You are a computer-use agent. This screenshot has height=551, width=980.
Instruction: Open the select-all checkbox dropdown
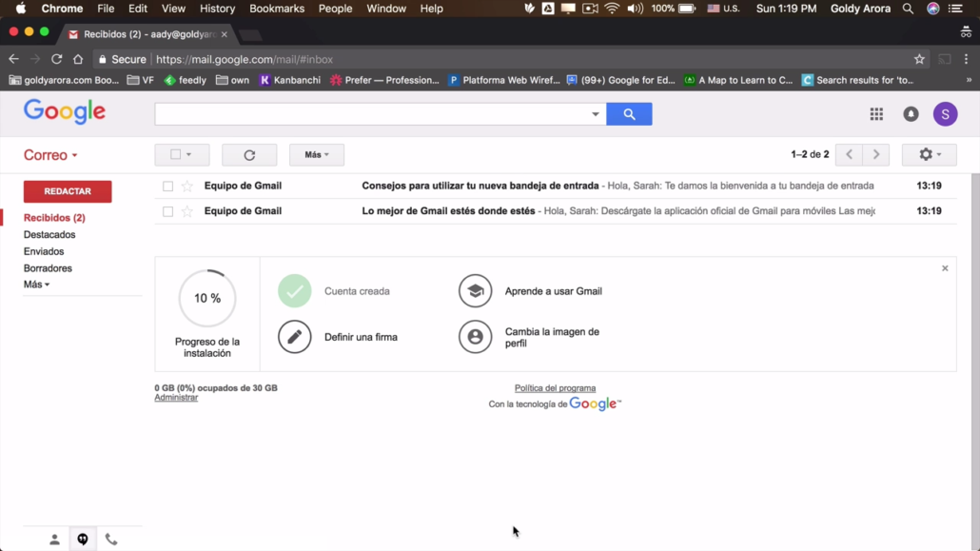tap(182, 154)
